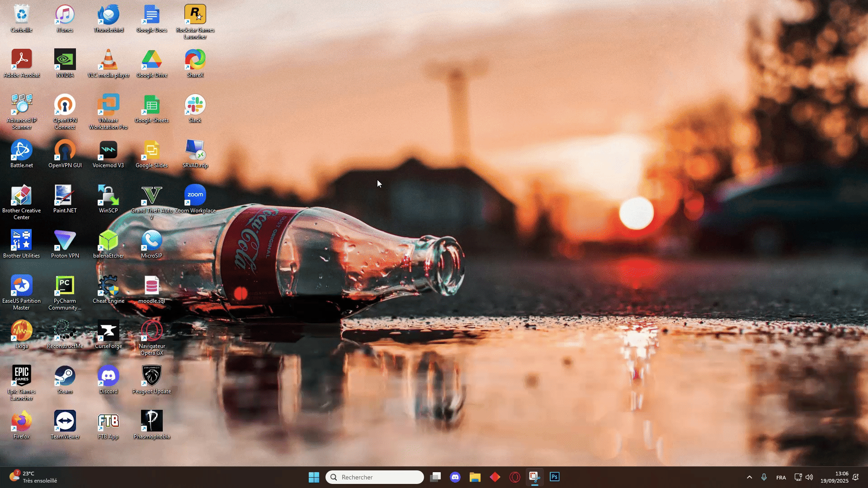The image size is (868, 488).
Task: Open the Zoom Workplace shortcut
Action: [195, 196]
